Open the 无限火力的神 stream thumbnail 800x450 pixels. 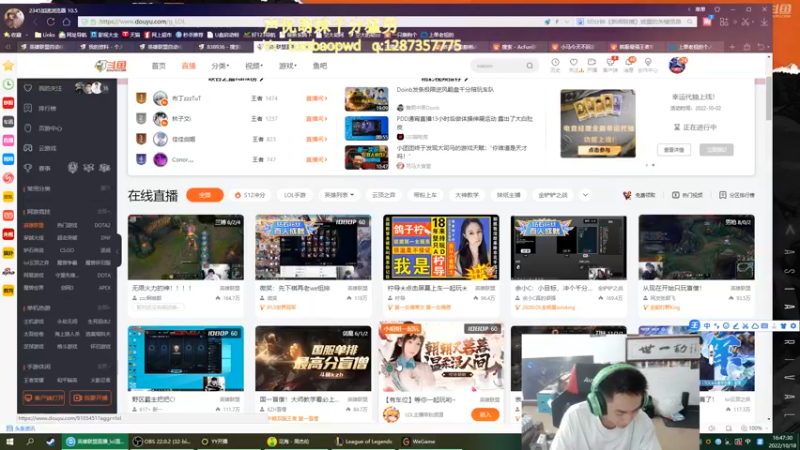(186, 247)
